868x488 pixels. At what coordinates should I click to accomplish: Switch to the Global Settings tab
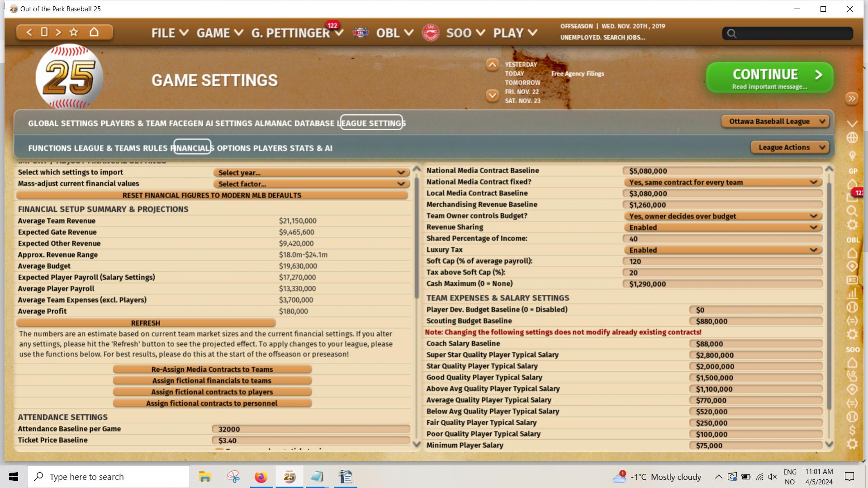(x=63, y=123)
